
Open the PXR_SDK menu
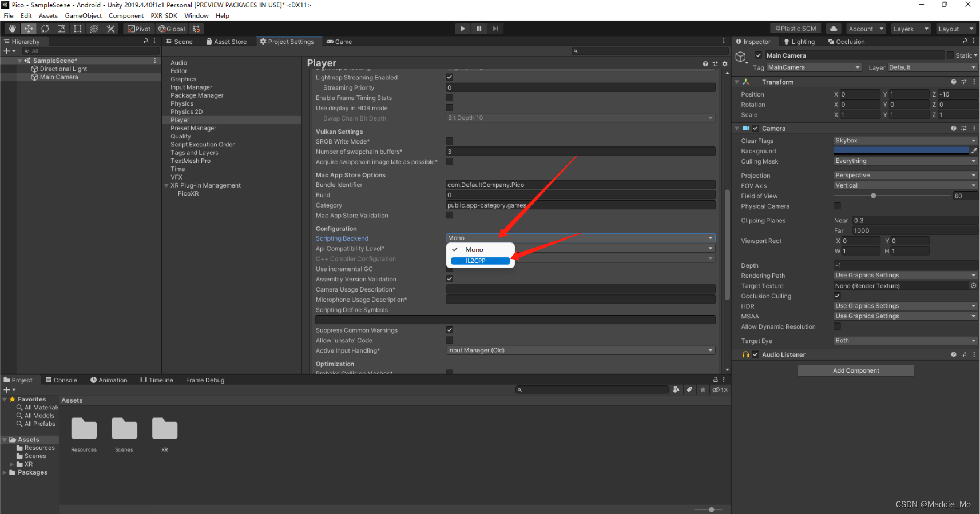[x=164, y=15]
